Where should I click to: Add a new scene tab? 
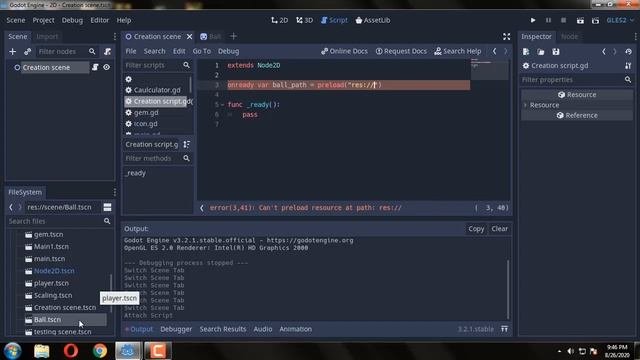tap(233, 36)
